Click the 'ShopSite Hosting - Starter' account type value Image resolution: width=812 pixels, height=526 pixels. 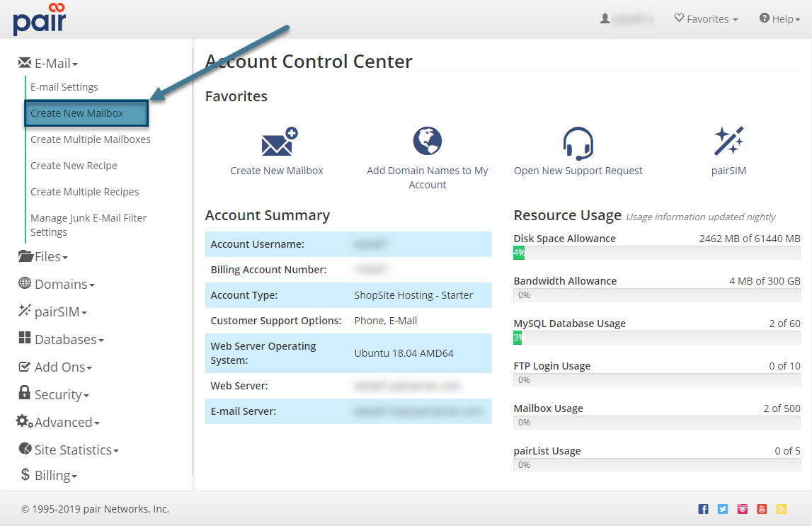(413, 295)
